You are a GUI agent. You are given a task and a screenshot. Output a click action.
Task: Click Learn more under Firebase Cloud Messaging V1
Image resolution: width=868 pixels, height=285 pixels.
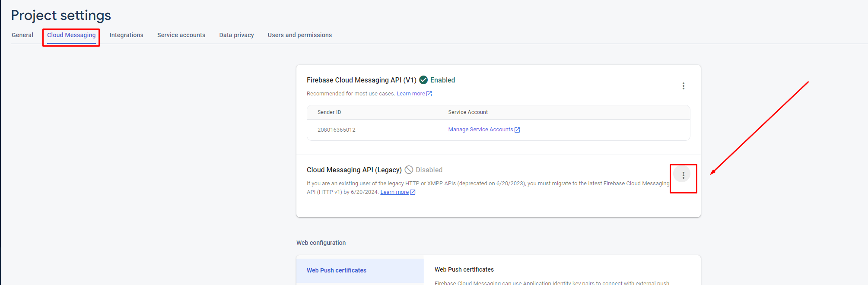click(x=410, y=94)
